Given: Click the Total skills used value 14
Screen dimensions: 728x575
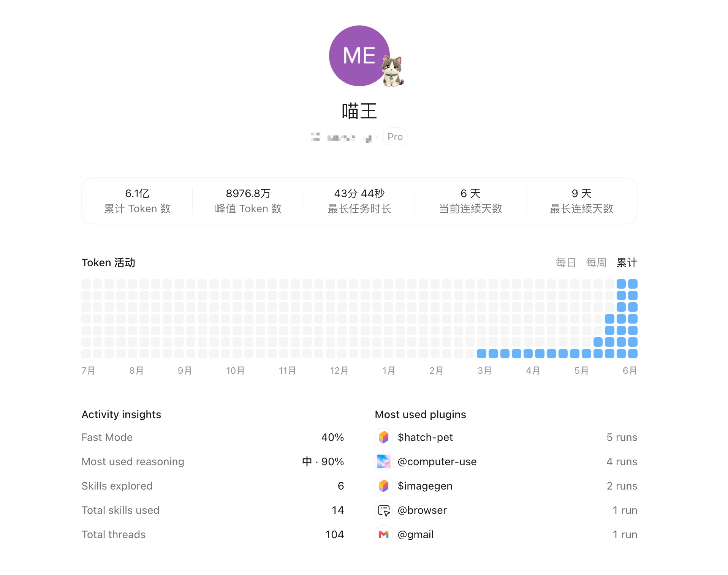Looking at the screenshot, I should [338, 510].
